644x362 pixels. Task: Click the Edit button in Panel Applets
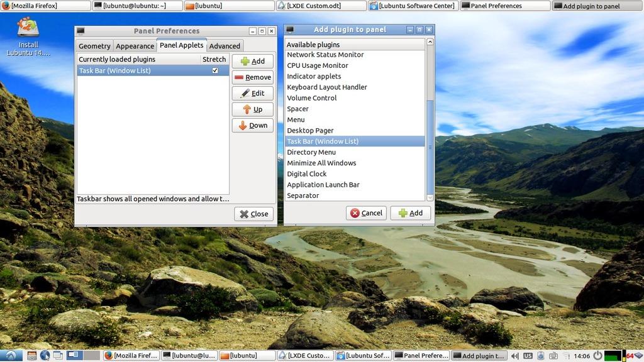253,92
